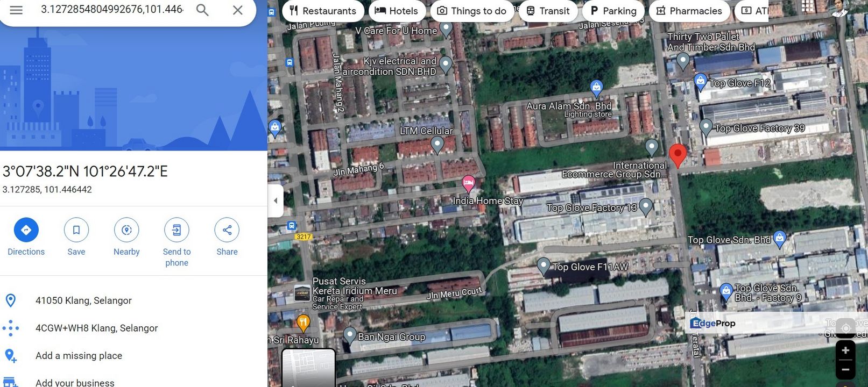Open Aura Alam Sdn. Bhd shop marker
868x387 pixels.
596,87
